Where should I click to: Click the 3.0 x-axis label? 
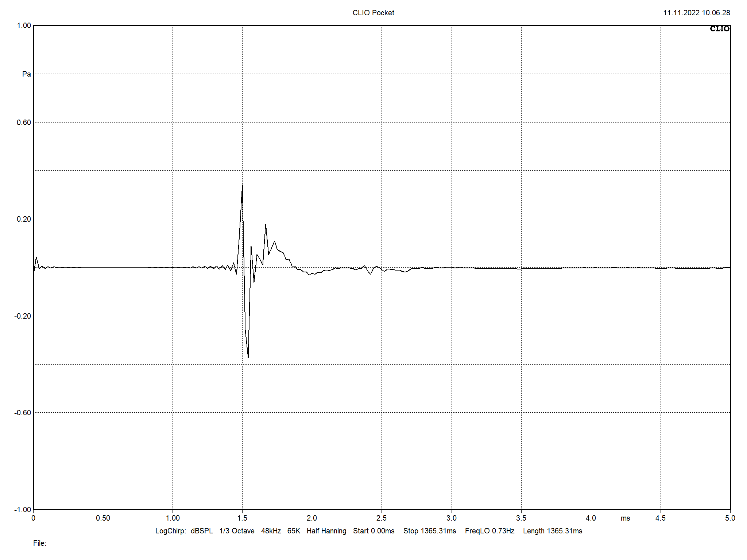[452, 518]
